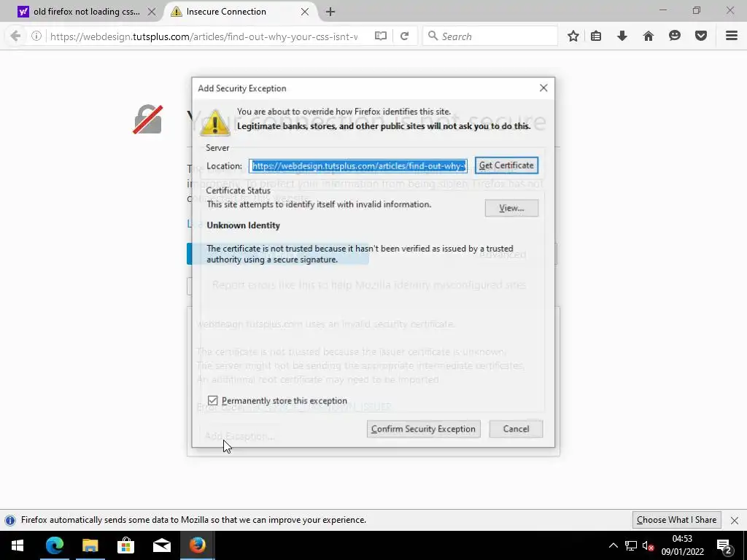Screen dimensions: 747x560
Task: Close the old firefox not loading css tab
Action: [152, 12]
